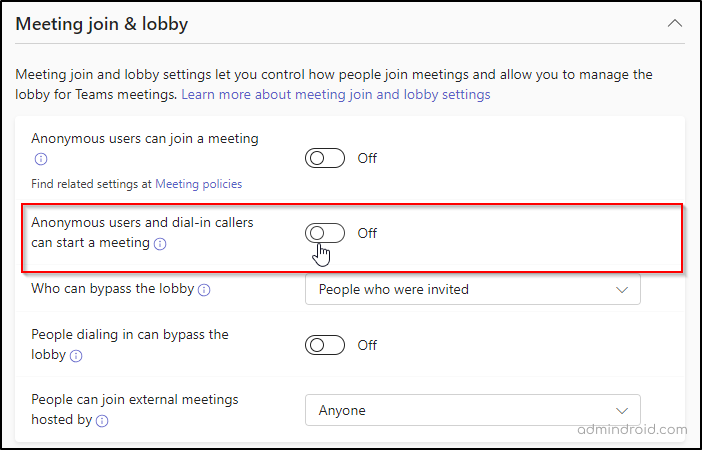Open the 'People who were invited' dropdown
The image size is (702, 450).
pyautogui.click(x=472, y=290)
